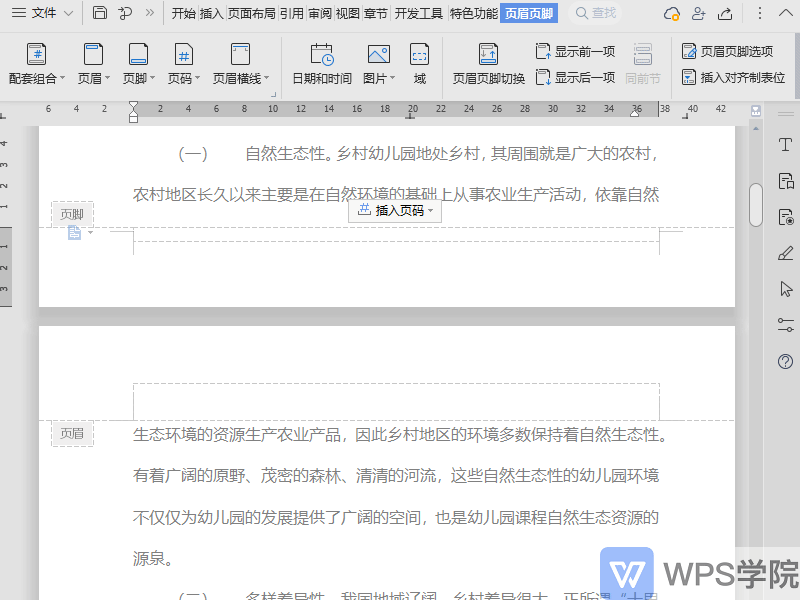The width and height of the screenshot is (800, 600).
Task: Open the 页眉横线 header line dropdown
Action: click(240, 63)
